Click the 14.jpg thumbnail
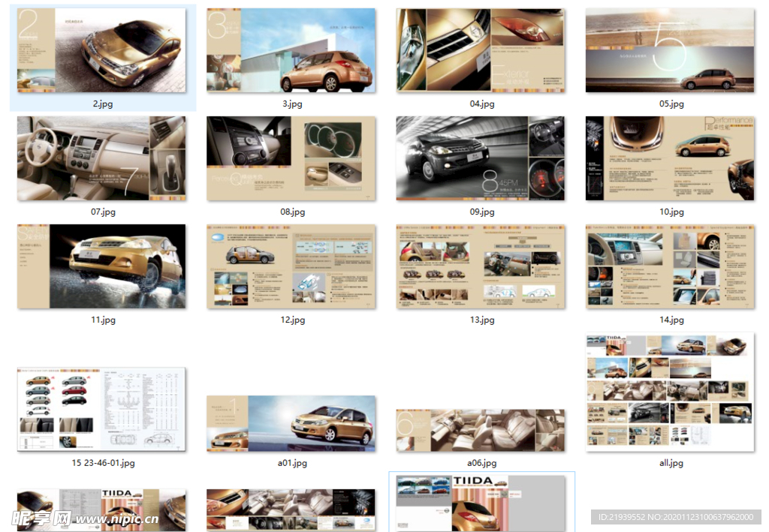769x532 pixels. click(670, 266)
